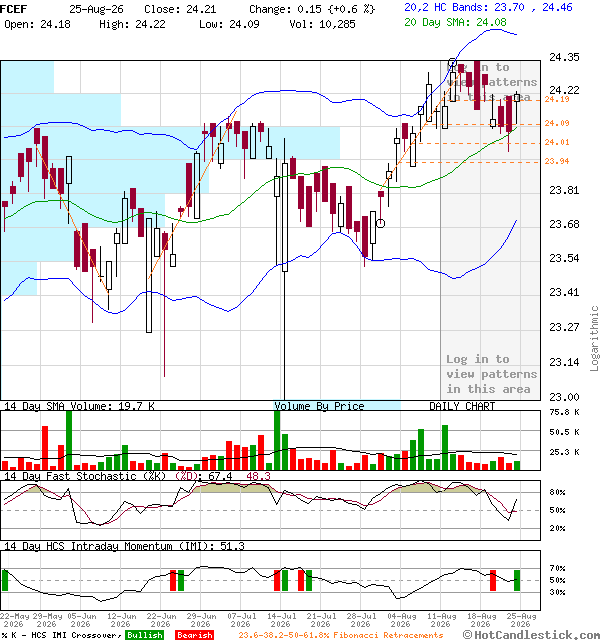This screenshot has height=640, width=600.
Task: Click the orange 24.19 Fibonacci level label
Action: click(557, 99)
